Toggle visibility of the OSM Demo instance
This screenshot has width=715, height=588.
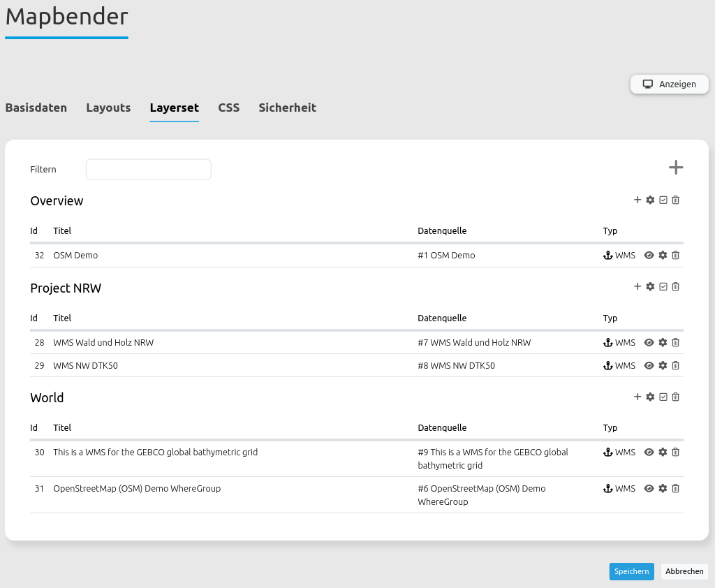coord(649,256)
